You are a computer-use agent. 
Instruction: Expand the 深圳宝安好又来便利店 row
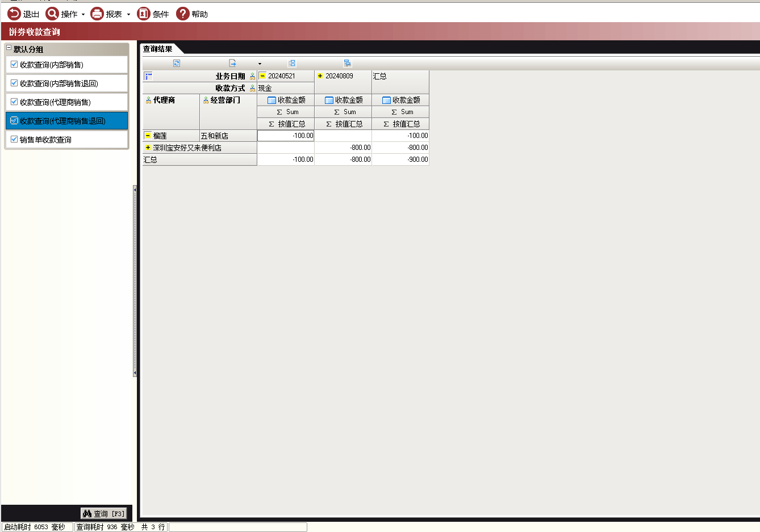tap(148, 148)
